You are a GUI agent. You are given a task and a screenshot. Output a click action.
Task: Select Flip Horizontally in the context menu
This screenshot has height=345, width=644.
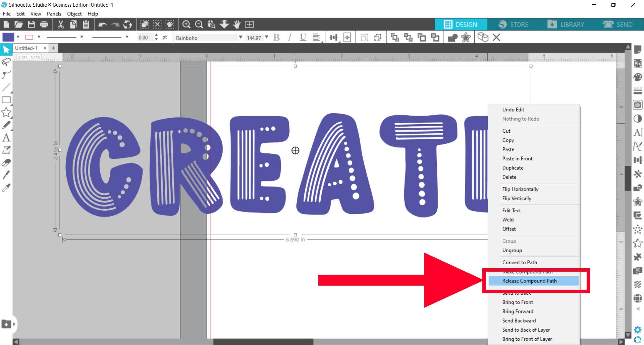[520, 189]
